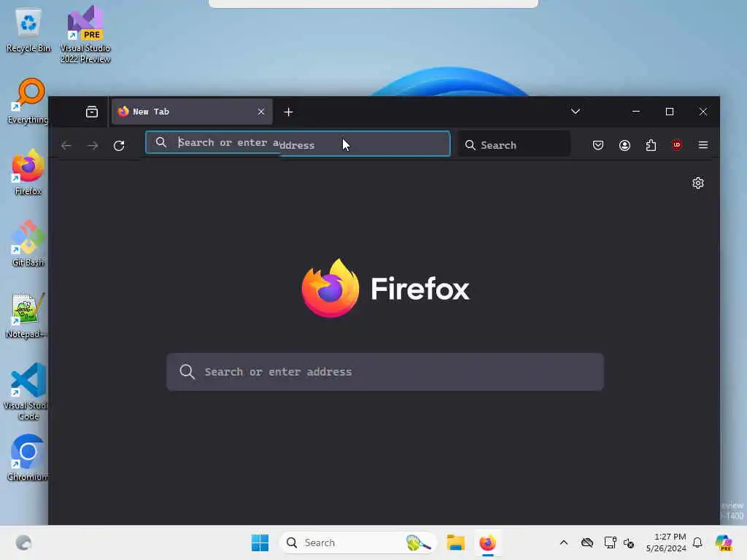Image resolution: width=747 pixels, height=560 pixels.
Task: Select the Firefox desktop shortcut
Action: (x=28, y=172)
